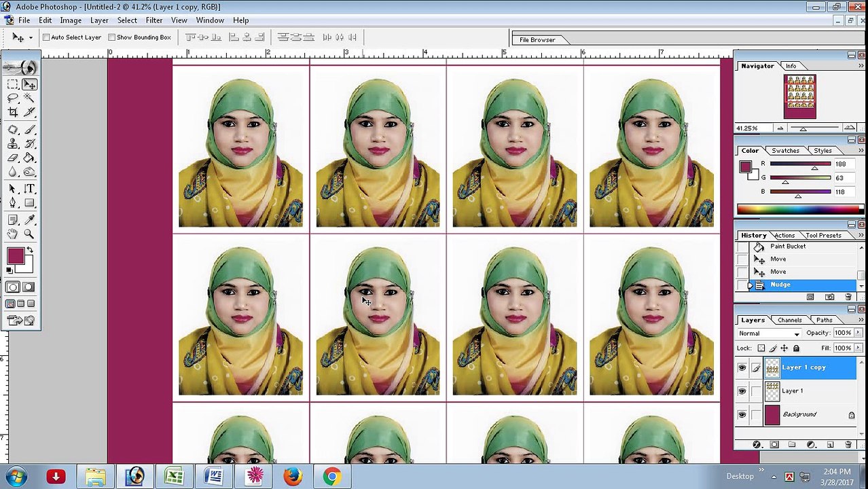Create new snapshot in History panel
This screenshot has height=489, width=868.
tap(829, 297)
